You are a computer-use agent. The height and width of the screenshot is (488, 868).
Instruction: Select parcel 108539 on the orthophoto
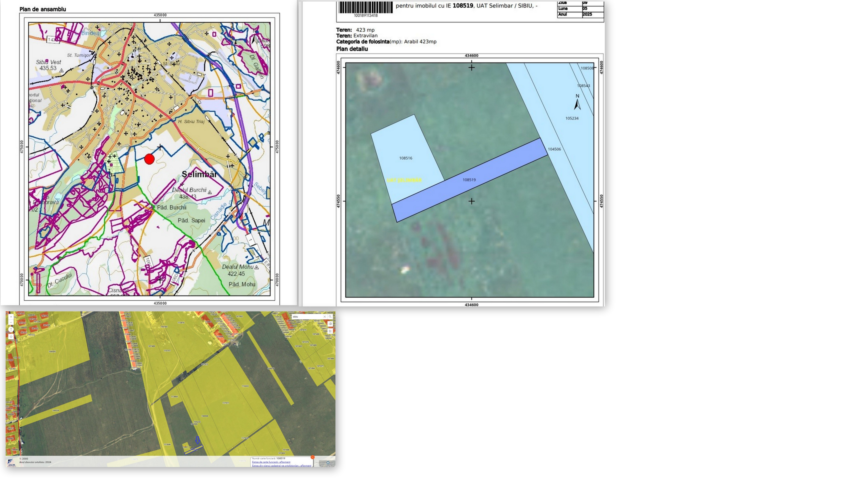pos(56,411)
